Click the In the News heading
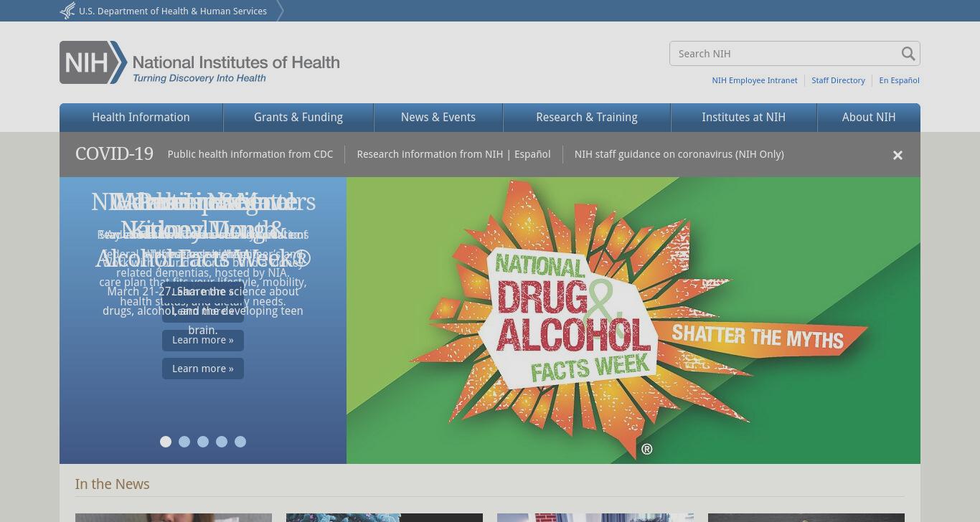The height and width of the screenshot is (522, 980). click(113, 484)
